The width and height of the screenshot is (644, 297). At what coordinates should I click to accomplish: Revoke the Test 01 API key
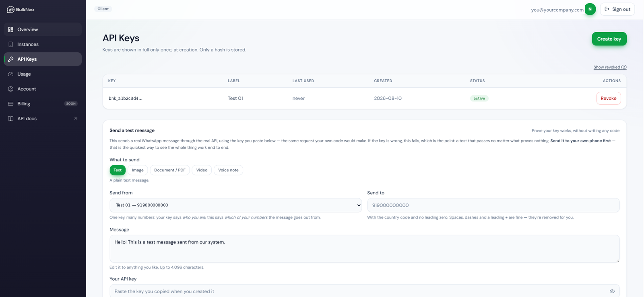click(x=608, y=98)
